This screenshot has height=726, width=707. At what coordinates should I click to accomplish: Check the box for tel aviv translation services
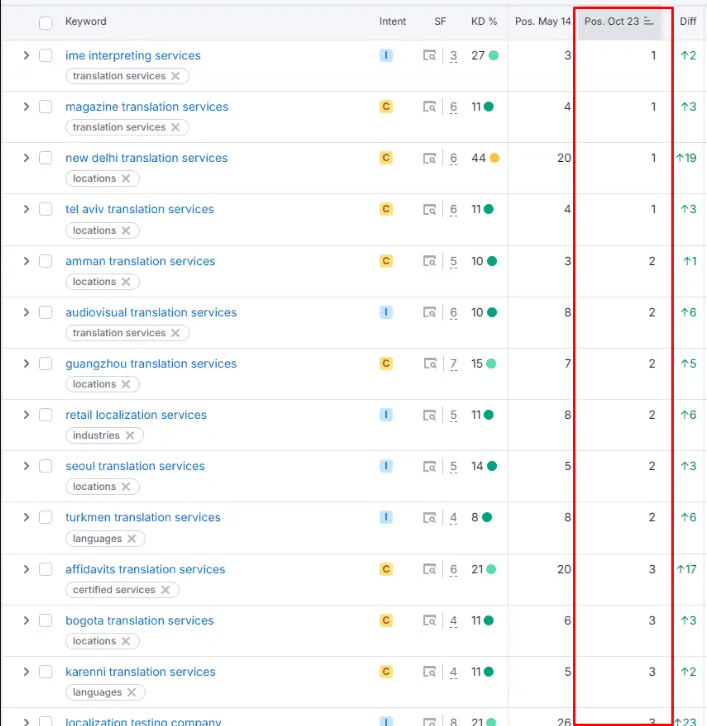[46, 209]
